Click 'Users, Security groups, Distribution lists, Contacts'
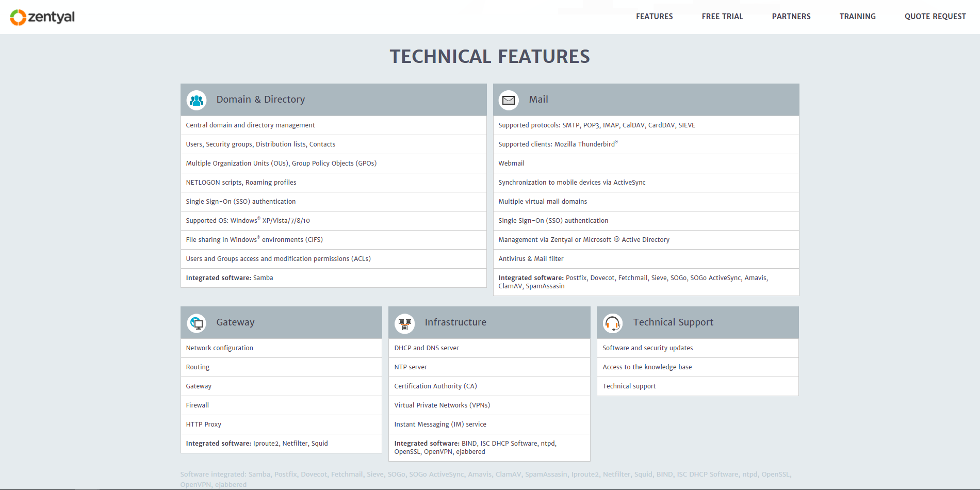Image resolution: width=980 pixels, height=490 pixels. pyautogui.click(x=334, y=144)
